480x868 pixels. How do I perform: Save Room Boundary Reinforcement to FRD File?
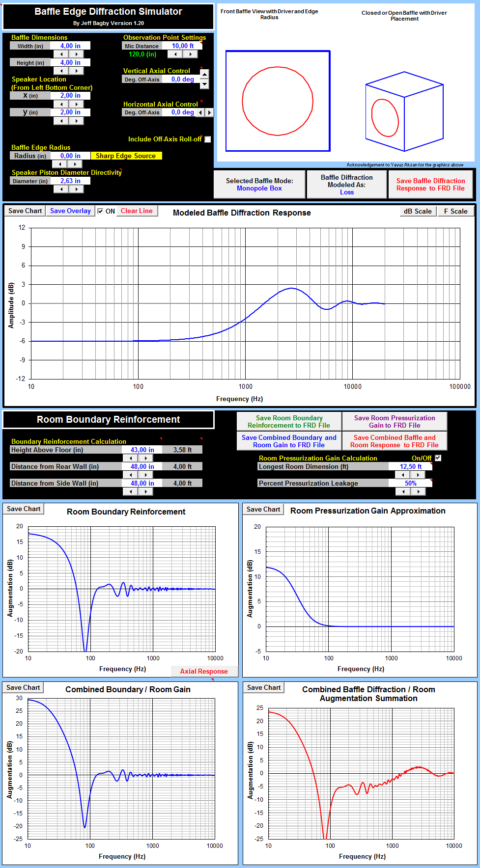point(289,422)
